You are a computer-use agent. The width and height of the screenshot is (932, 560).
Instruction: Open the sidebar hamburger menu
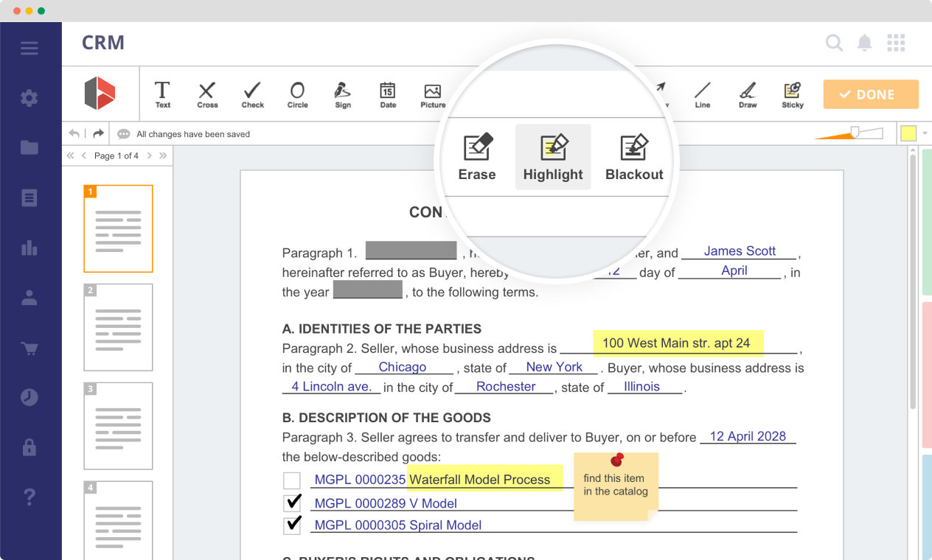pos(29,48)
